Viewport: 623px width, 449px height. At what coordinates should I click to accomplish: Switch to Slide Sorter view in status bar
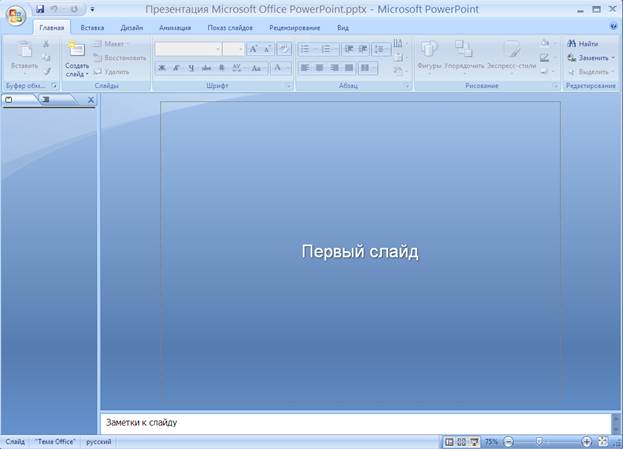coord(461,441)
